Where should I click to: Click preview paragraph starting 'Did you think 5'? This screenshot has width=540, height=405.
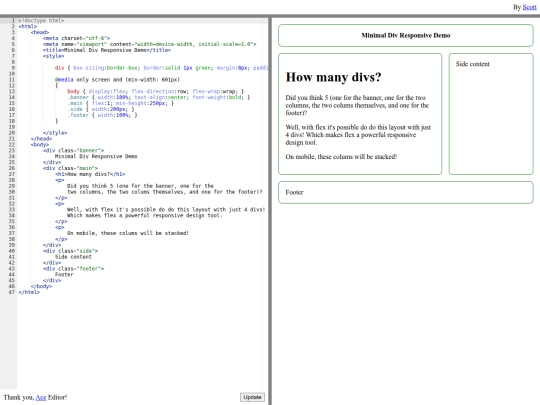point(357,105)
